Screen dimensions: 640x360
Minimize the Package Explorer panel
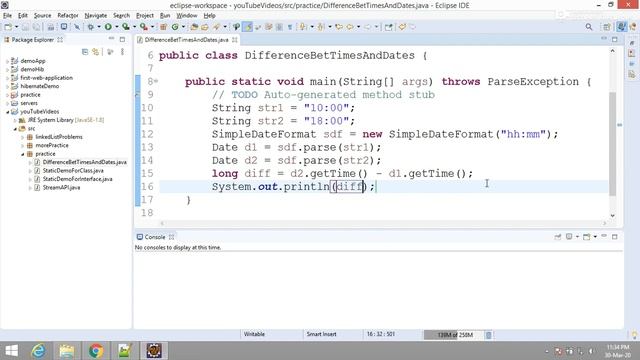pyautogui.click(x=111, y=39)
